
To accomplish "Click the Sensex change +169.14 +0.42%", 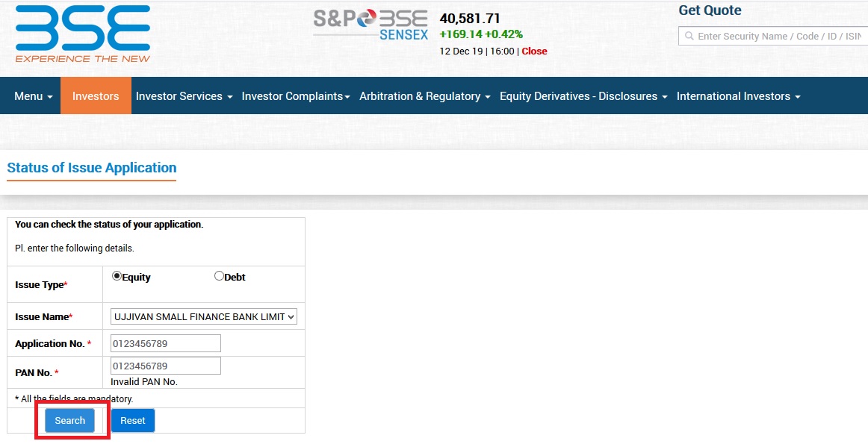I will pyautogui.click(x=481, y=34).
